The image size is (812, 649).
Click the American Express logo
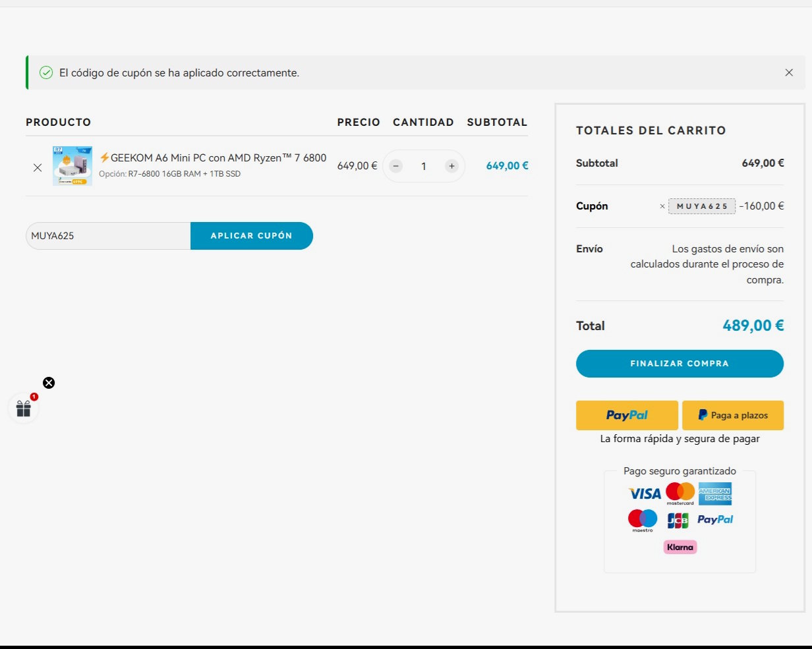(x=715, y=494)
